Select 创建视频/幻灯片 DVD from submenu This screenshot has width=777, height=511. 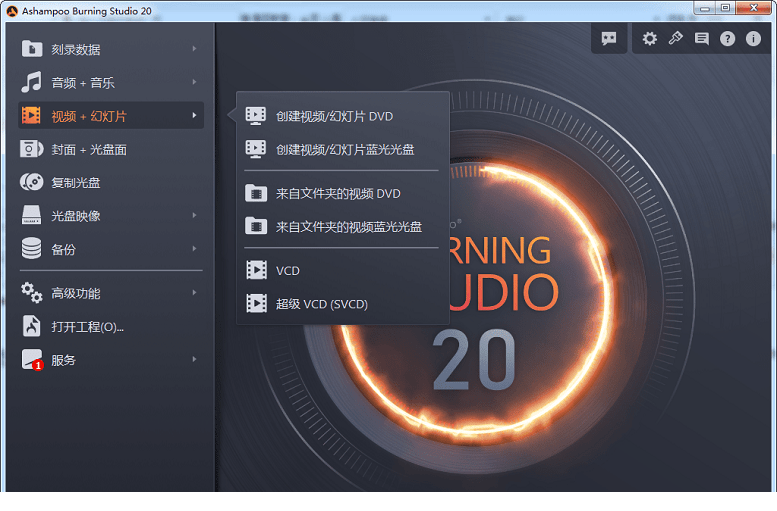pyautogui.click(x=334, y=116)
